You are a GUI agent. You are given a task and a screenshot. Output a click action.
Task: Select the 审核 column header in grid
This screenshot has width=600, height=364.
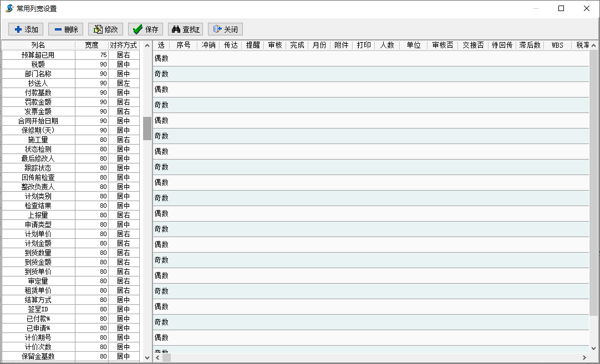click(x=275, y=45)
